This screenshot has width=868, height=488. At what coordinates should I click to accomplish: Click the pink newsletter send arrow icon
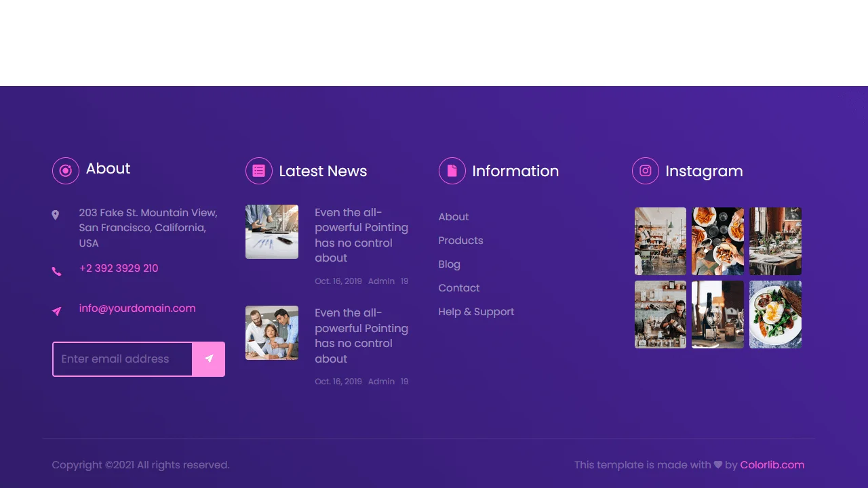coord(208,359)
